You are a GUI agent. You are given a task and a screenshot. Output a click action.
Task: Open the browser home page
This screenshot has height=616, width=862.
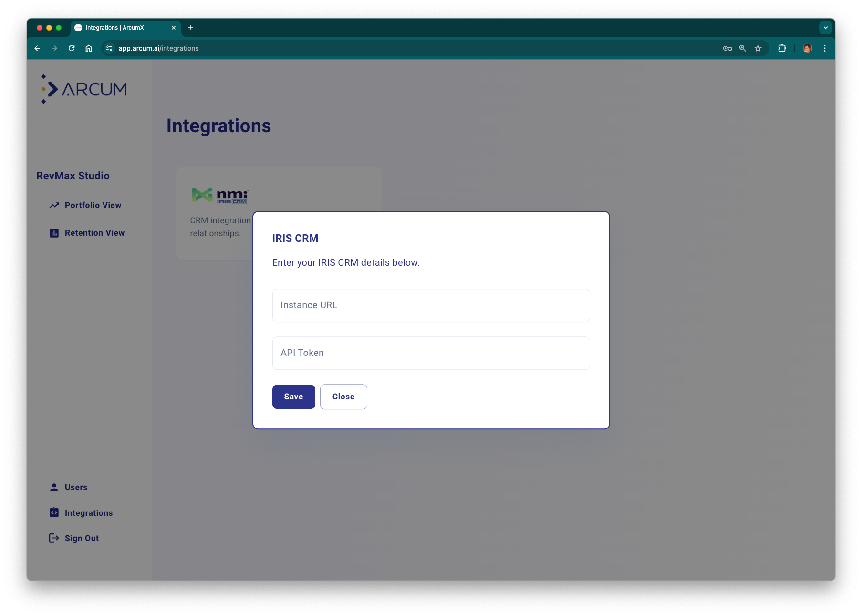(x=89, y=48)
